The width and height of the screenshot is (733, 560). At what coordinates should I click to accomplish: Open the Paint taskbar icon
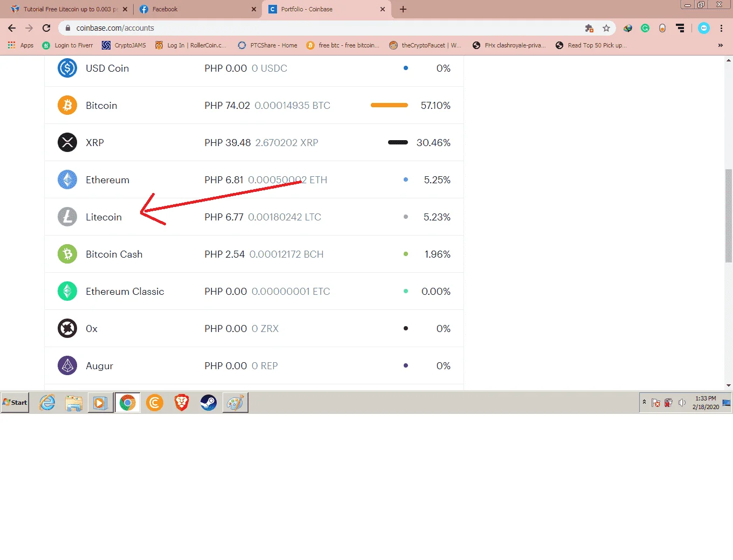point(235,403)
